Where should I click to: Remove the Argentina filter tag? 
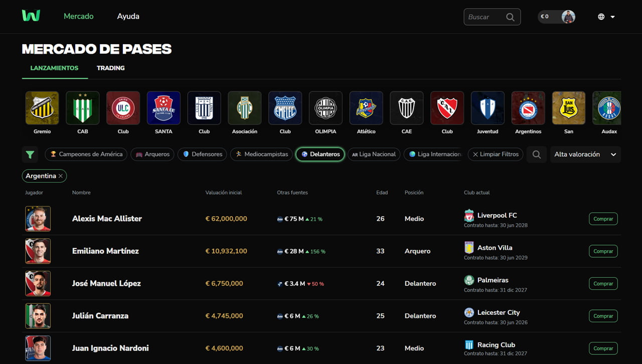coord(61,176)
